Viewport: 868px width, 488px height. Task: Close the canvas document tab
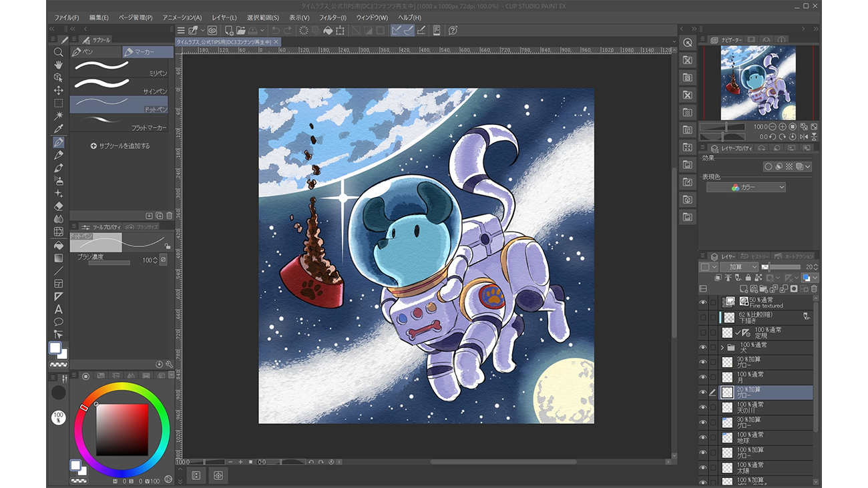[276, 42]
